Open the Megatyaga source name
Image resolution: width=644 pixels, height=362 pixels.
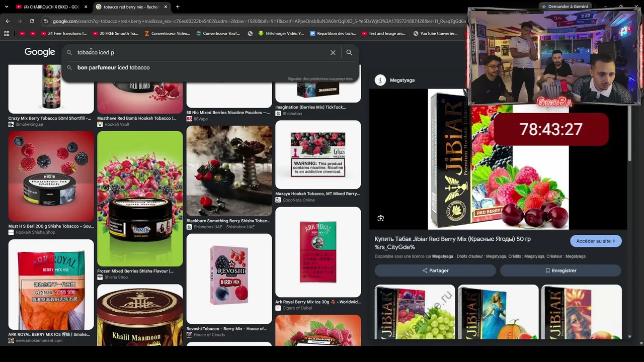pyautogui.click(x=402, y=80)
